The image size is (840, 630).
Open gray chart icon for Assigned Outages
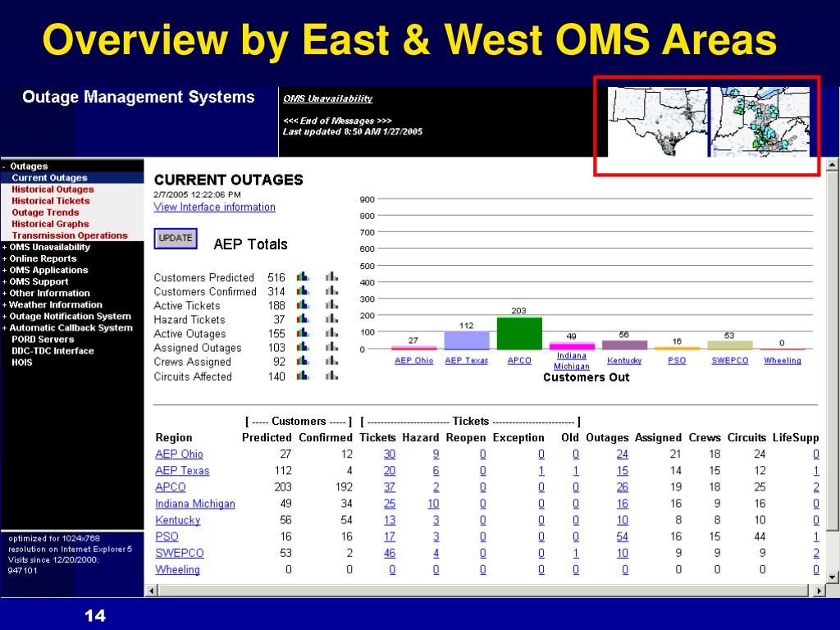pos(331,347)
